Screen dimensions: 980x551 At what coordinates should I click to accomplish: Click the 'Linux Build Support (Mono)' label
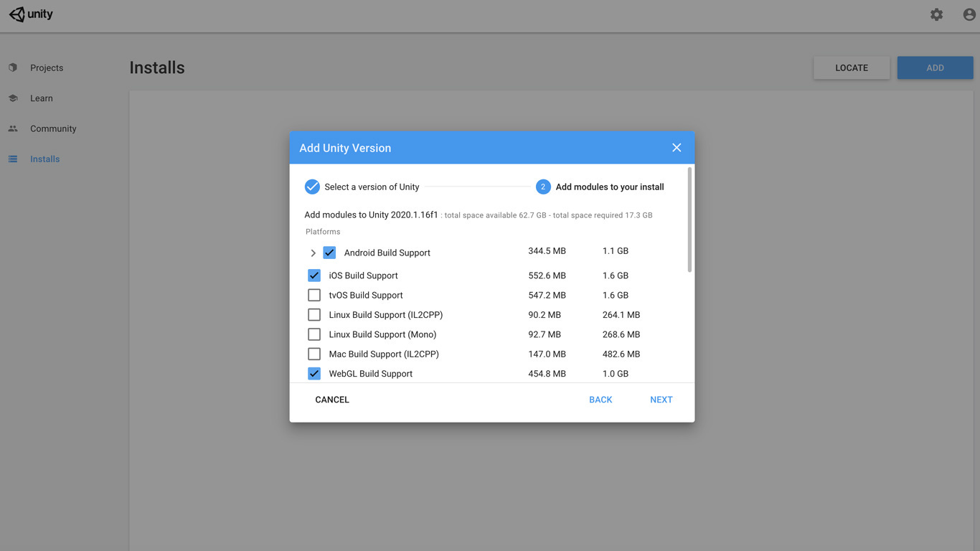382,334
